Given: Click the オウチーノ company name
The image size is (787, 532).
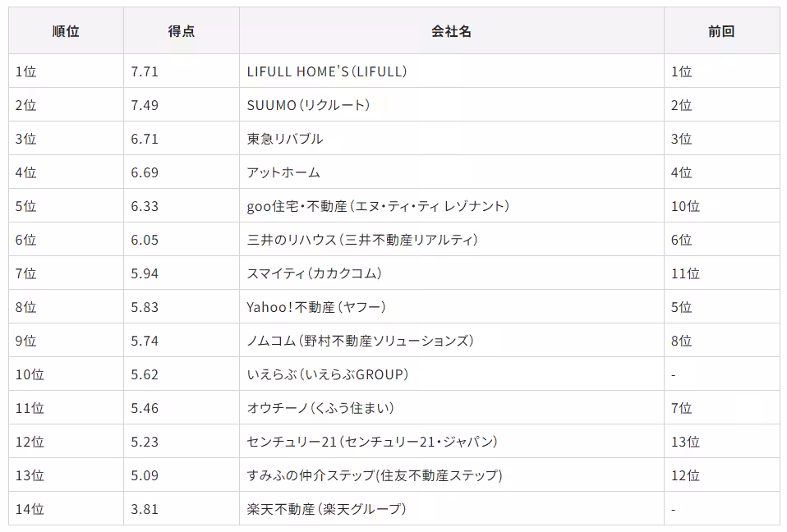Looking at the screenshot, I should point(321,408).
